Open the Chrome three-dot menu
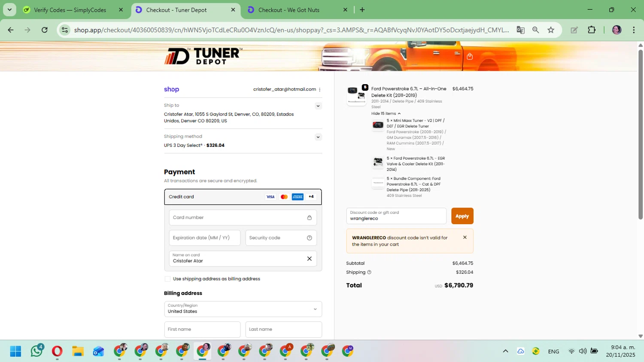Image resolution: width=644 pixels, height=362 pixels. (634, 30)
